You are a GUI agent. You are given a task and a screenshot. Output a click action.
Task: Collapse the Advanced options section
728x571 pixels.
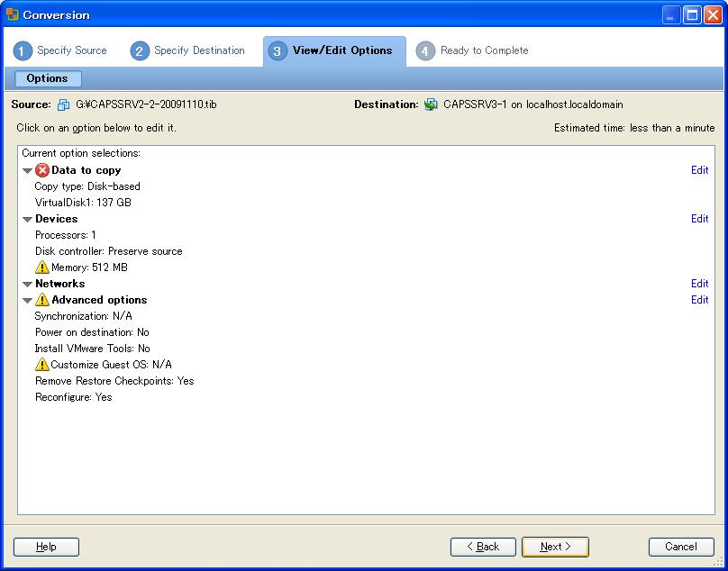(27, 300)
